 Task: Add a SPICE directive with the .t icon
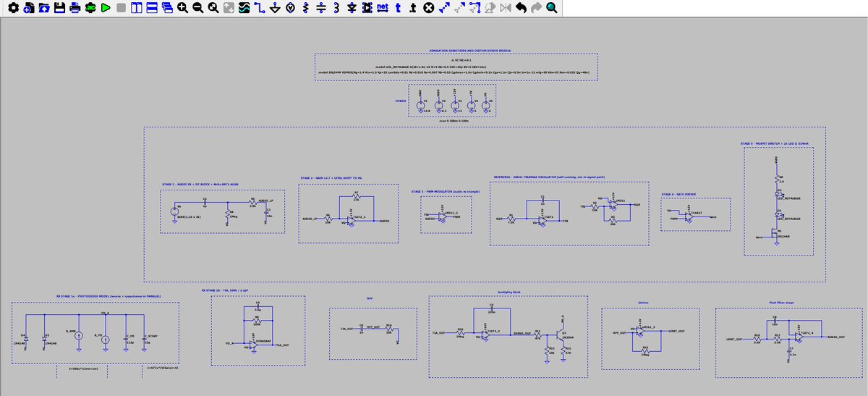413,8
